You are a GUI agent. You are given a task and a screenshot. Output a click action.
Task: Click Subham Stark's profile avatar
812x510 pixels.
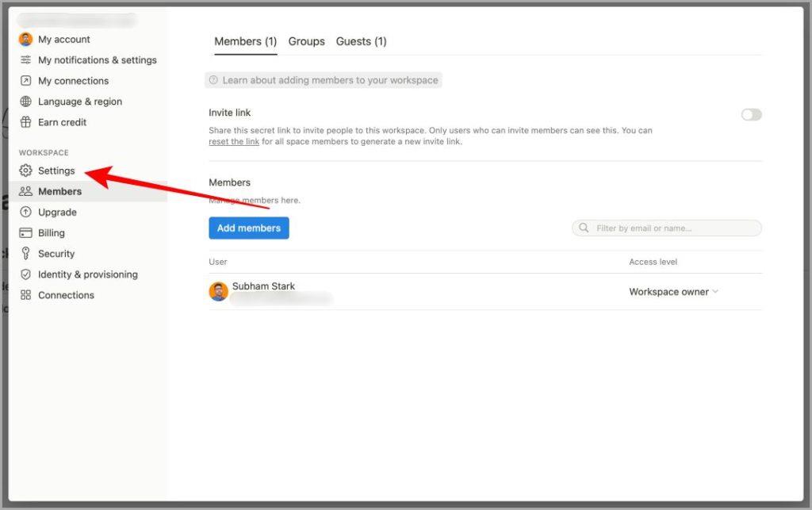coord(219,292)
